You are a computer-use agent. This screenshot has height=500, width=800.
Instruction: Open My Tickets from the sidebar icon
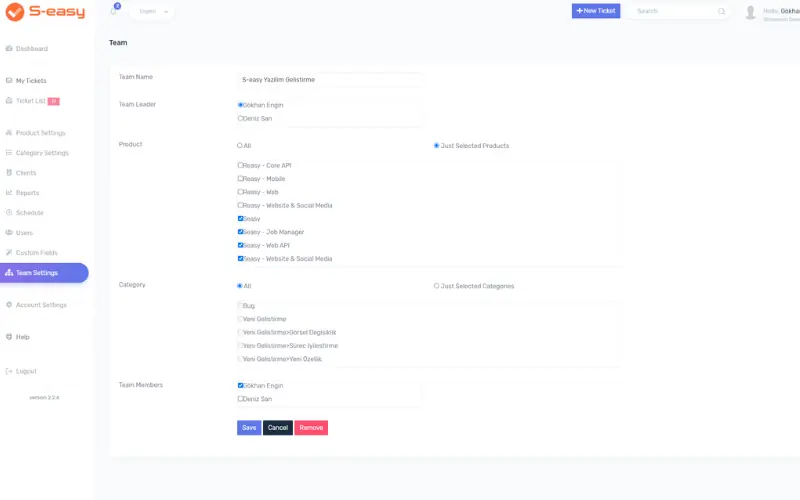point(9,81)
